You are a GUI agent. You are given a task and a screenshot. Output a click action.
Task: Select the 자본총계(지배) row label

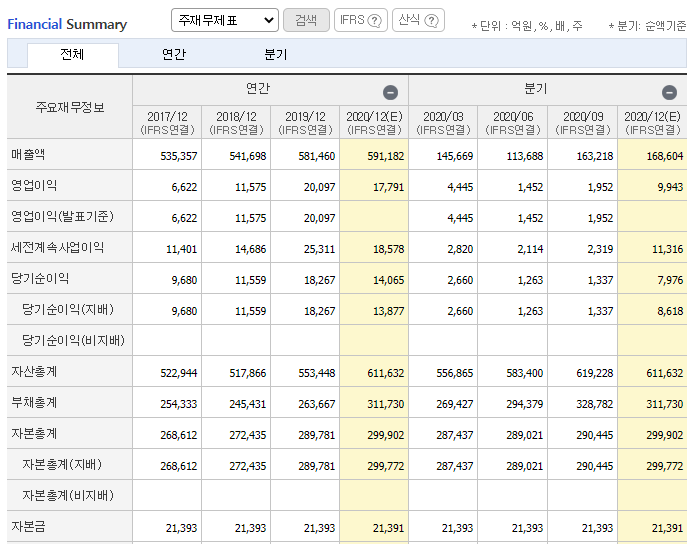[x=62, y=464]
